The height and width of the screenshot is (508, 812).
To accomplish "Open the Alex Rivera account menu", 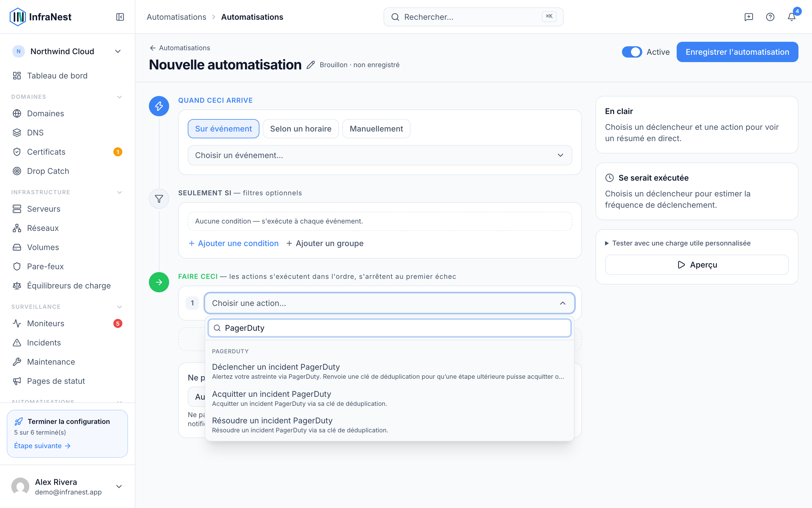I will [x=67, y=487].
